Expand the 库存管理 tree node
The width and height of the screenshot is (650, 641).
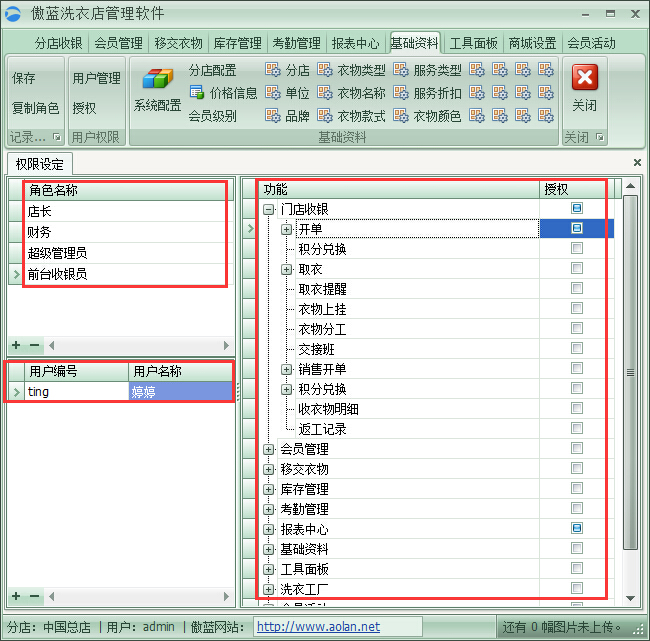(268, 489)
